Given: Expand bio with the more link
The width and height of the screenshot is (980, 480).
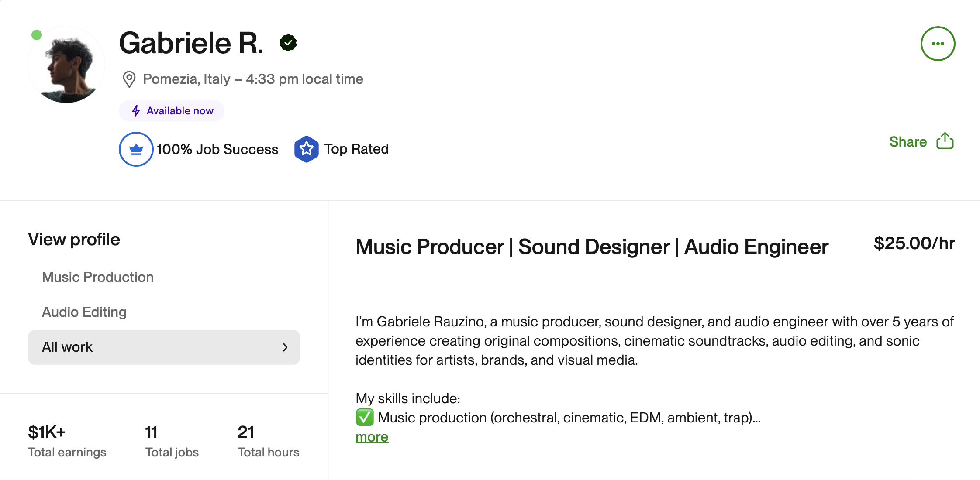Looking at the screenshot, I should click(x=372, y=437).
